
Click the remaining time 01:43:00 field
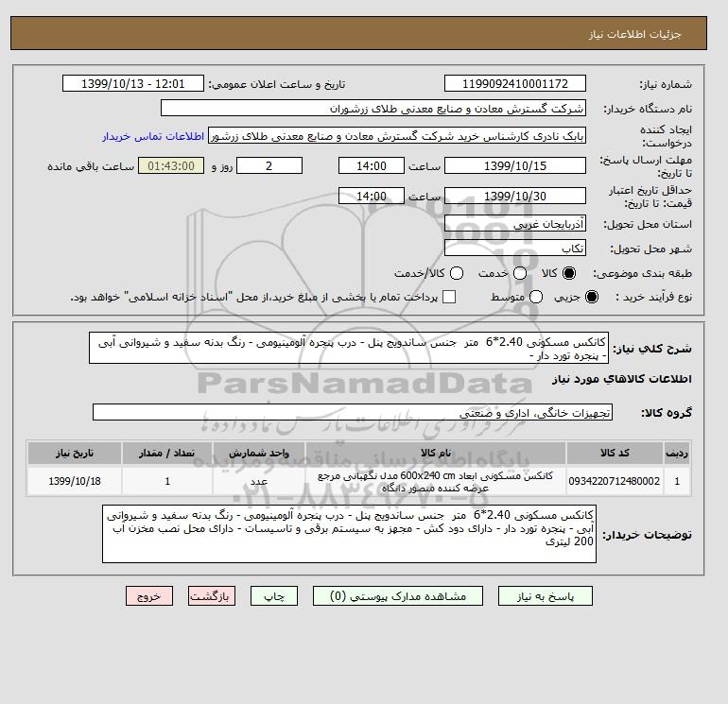tap(171, 166)
